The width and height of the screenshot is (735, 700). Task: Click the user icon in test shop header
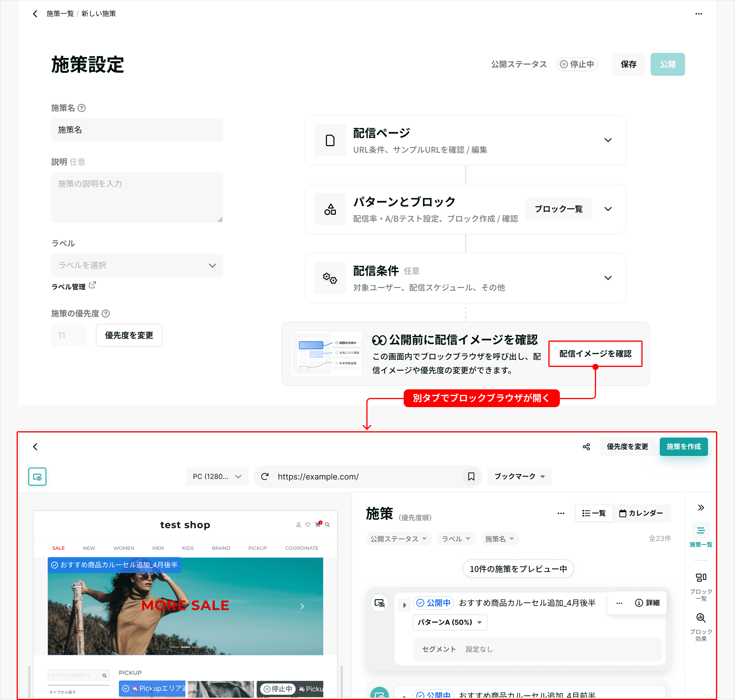point(299,525)
